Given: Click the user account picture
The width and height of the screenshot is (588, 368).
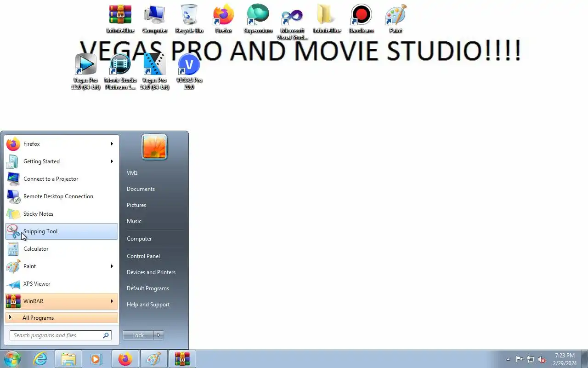Looking at the screenshot, I should point(154,147).
